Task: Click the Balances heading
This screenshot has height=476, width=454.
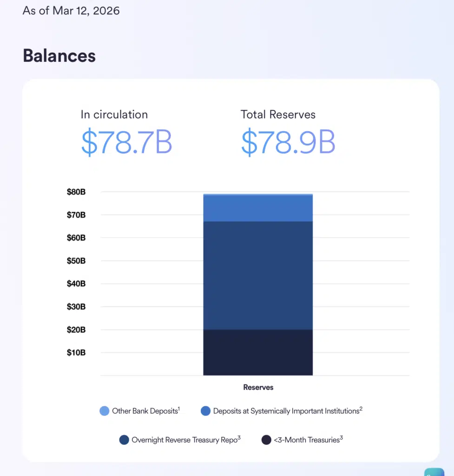Action: (x=59, y=56)
